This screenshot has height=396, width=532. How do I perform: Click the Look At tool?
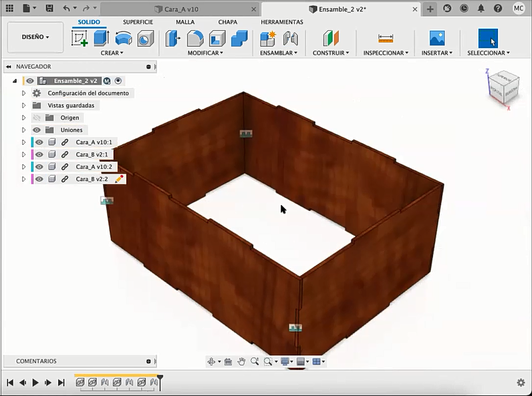pos(228,361)
